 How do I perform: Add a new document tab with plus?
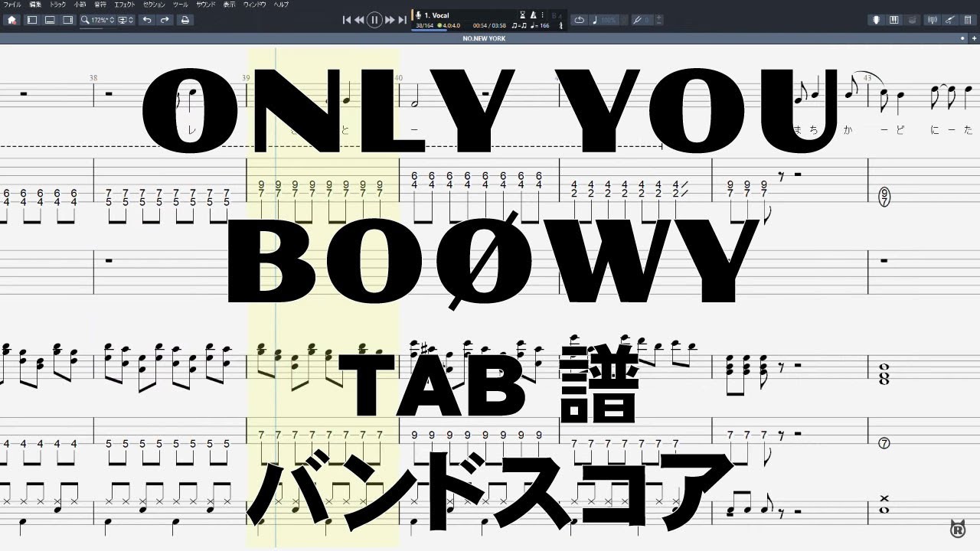(973, 38)
